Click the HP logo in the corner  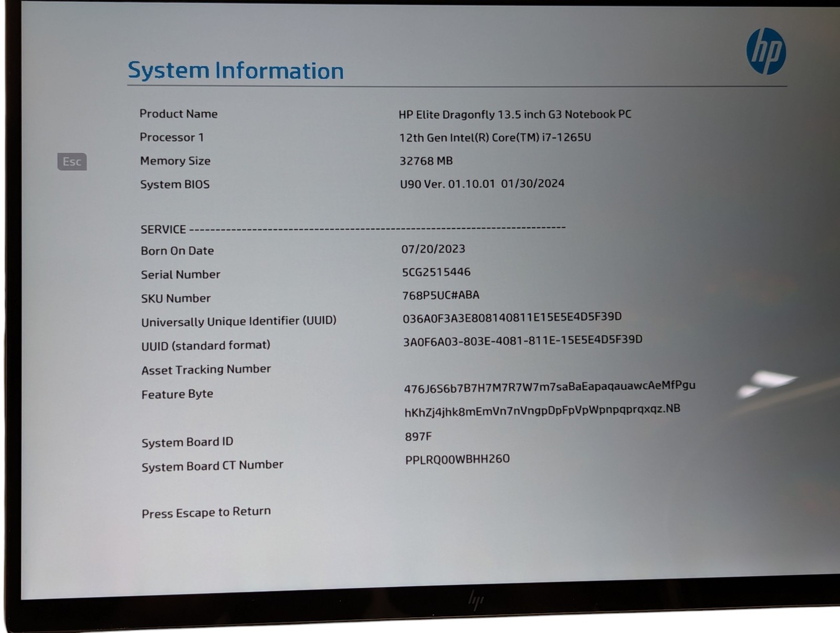[766, 51]
